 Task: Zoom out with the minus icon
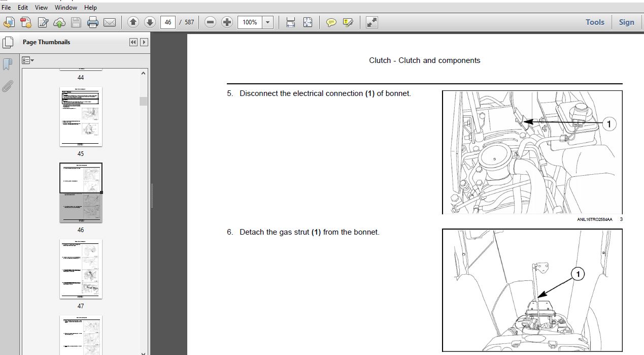pos(211,22)
